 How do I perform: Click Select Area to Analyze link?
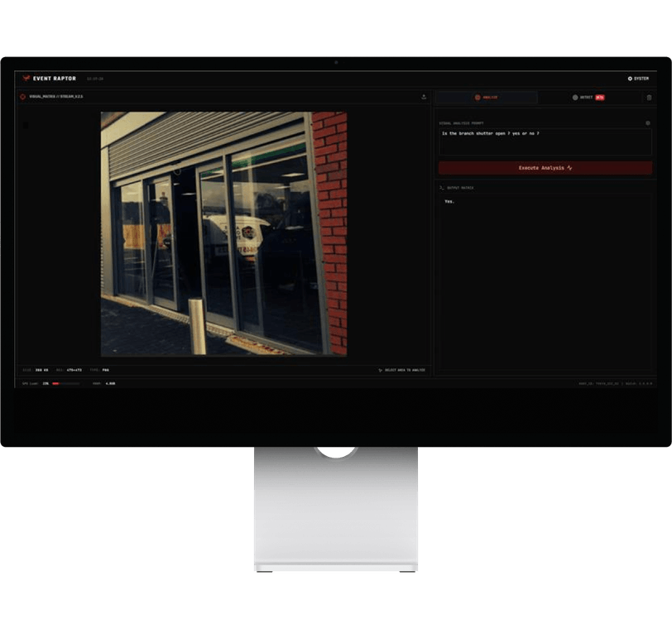tap(405, 370)
